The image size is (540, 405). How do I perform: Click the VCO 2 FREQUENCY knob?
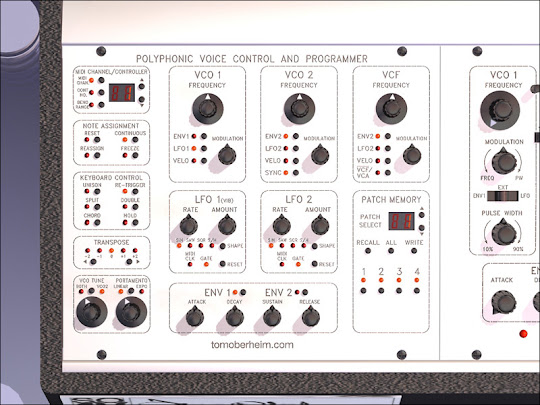299,108
